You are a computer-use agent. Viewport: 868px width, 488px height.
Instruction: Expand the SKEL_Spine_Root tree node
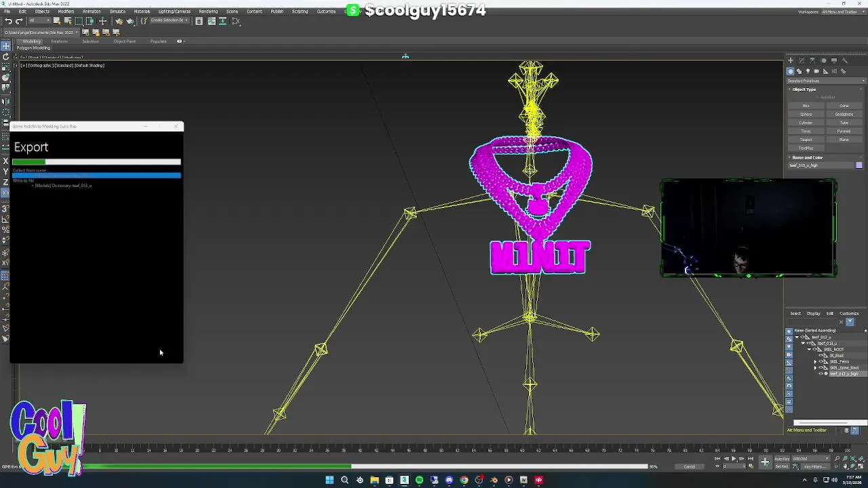coord(815,368)
